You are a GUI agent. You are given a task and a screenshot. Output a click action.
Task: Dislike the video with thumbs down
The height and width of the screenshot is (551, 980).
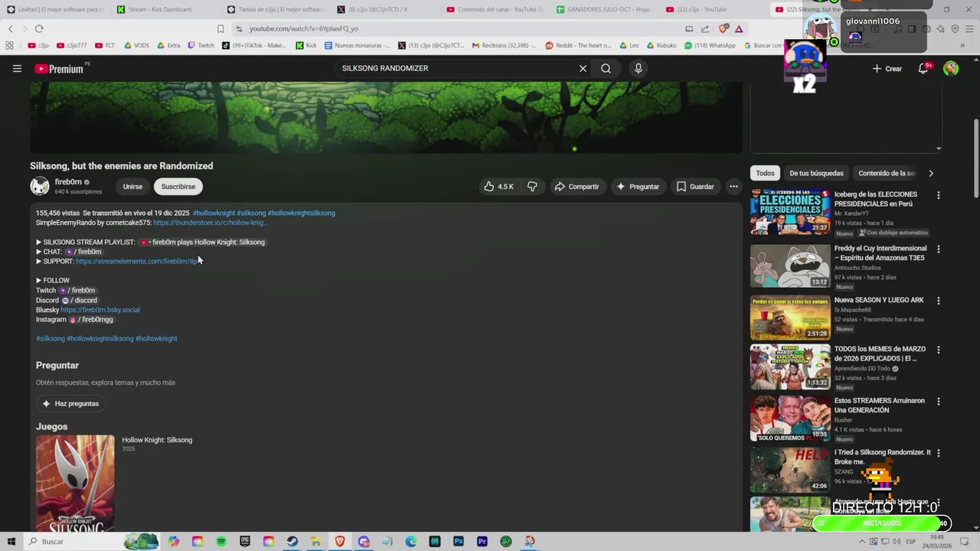(x=532, y=187)
